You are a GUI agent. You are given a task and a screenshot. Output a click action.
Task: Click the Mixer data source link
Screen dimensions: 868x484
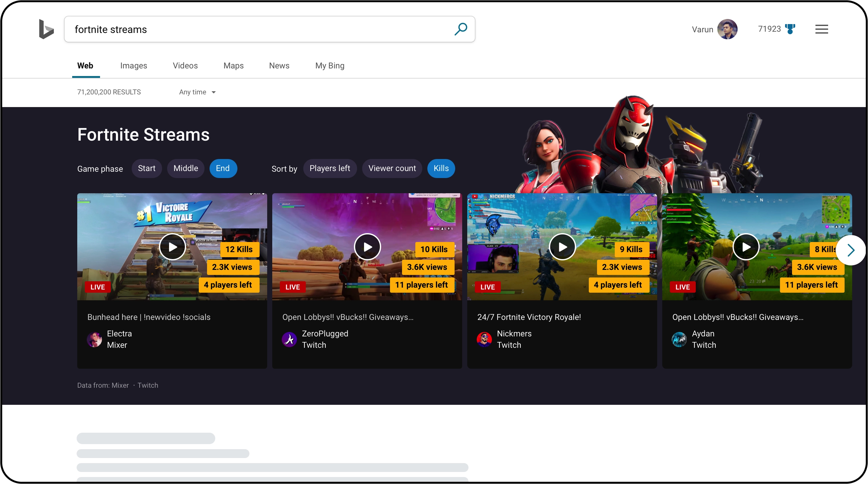click(x=120, y=385)
